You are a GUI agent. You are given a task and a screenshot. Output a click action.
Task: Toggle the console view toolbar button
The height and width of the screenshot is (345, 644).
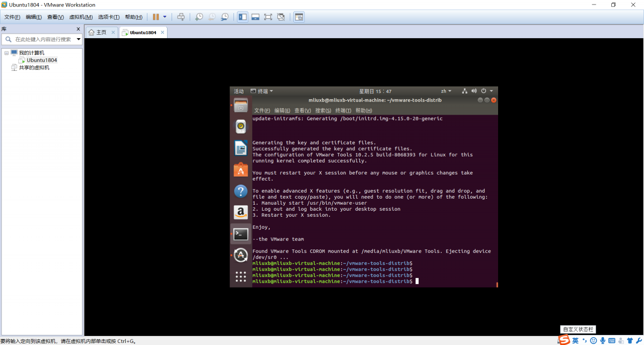pos(299,17)
